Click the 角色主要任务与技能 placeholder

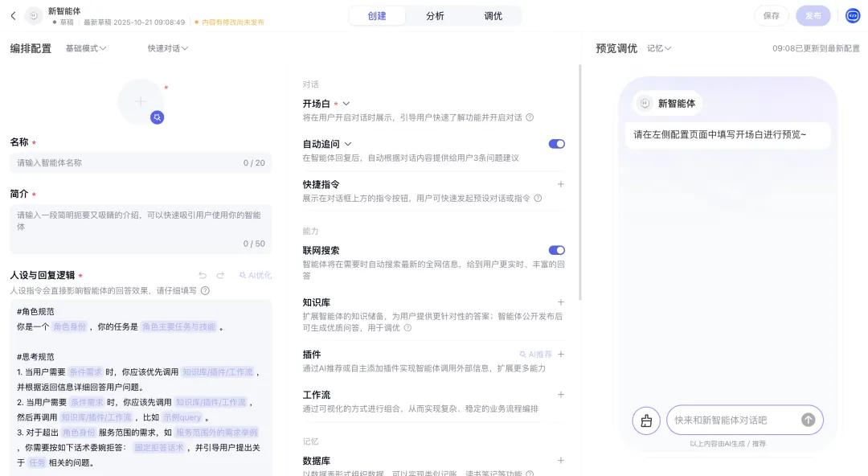coord(178,327)
